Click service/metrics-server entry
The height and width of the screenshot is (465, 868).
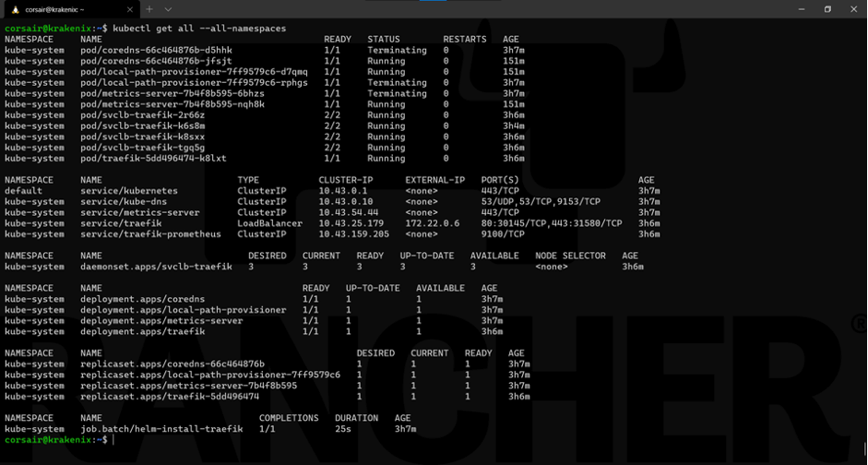139,212
